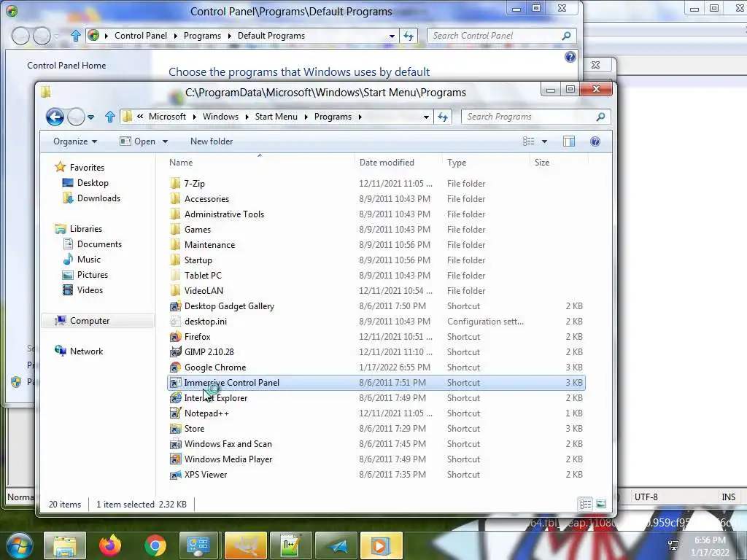747x560 pixels.
Task: Click Default Programs breadcrumb in Control Panel
Action: [271, 36]
